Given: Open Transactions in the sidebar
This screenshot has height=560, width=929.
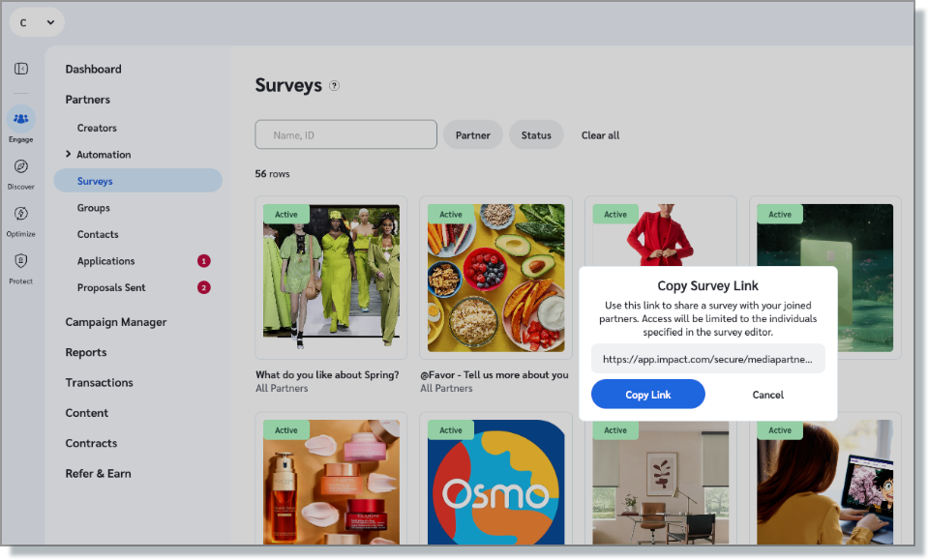Looking at the screenshot, I should (99, 382).
